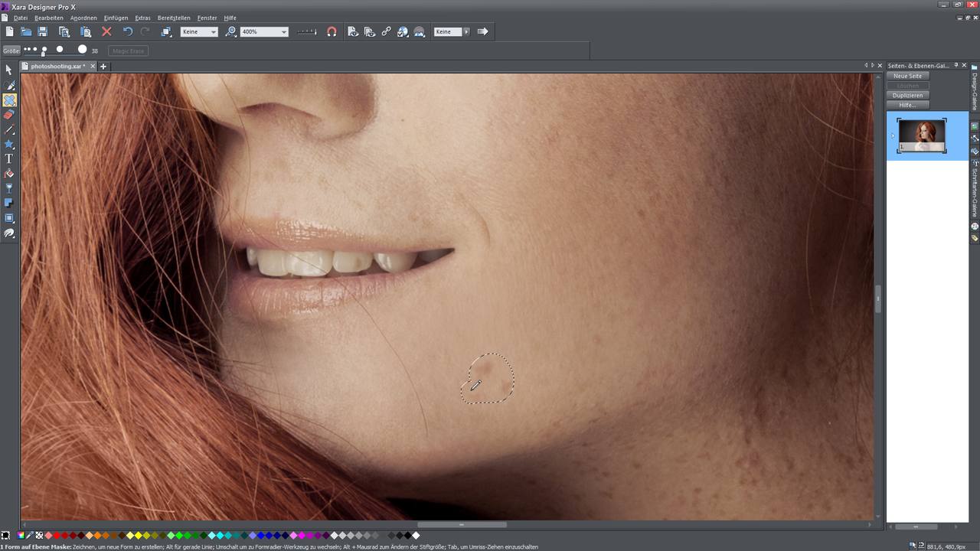The height and width of the screenshot is (551, 980).
Task: Click the horizontal scrollbar under canvas
Action: click(462, 525)
